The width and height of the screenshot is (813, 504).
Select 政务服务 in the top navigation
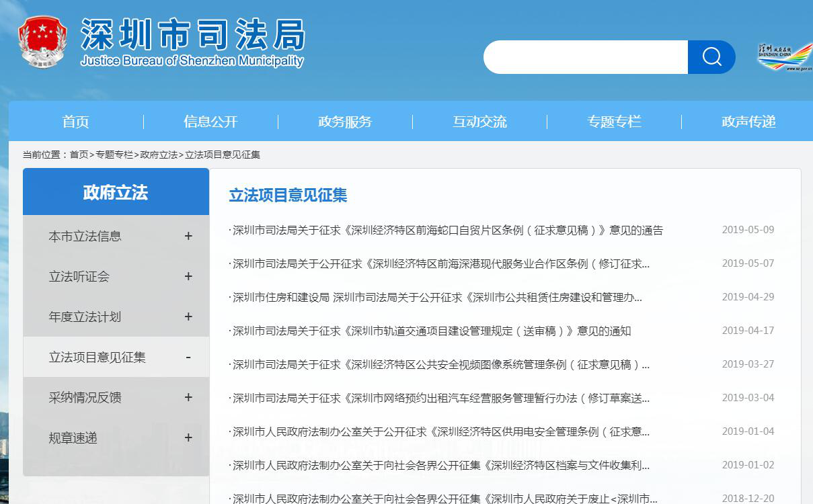point(345,122)
